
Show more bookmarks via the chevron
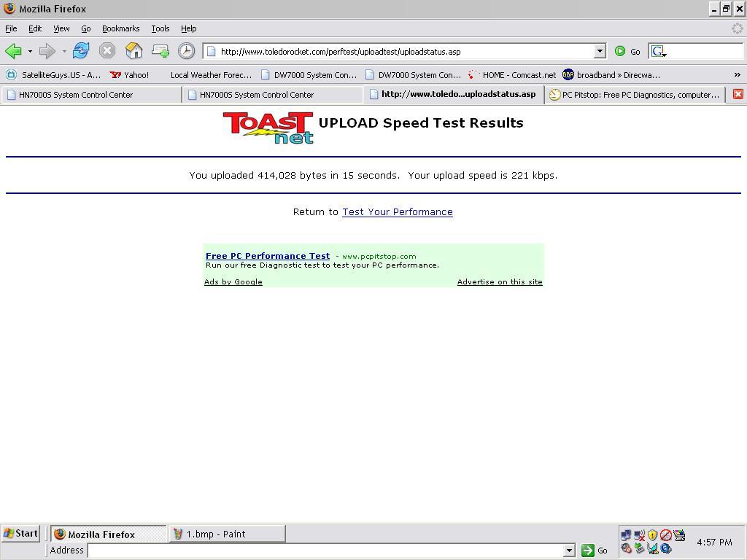pyautogui.click(x=737, y=74)
